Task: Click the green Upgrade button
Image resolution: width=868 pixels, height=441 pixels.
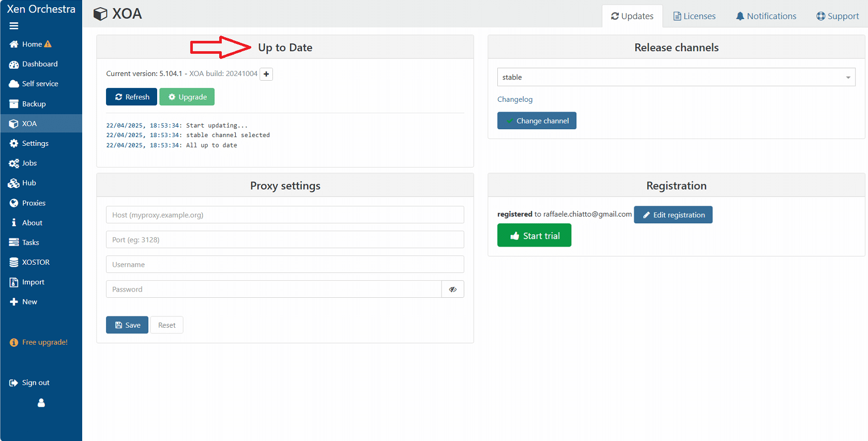Action: point(187,97)
